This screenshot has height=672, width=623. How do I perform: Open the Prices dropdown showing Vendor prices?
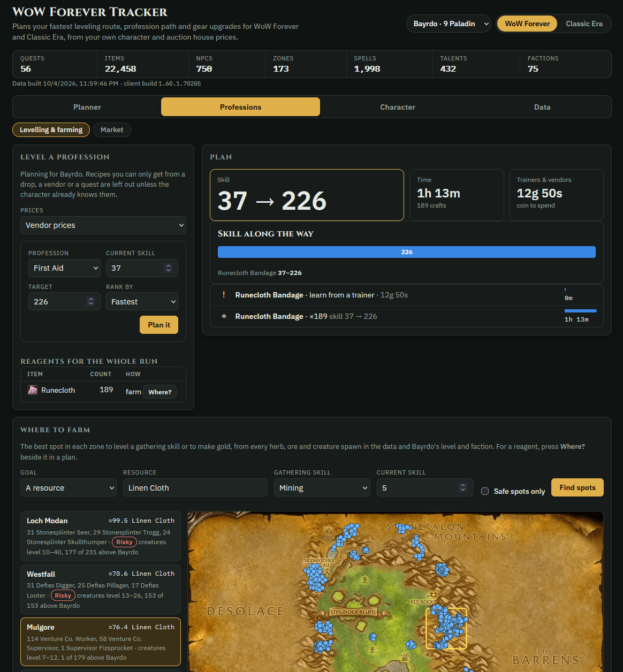tap(103, 225)
